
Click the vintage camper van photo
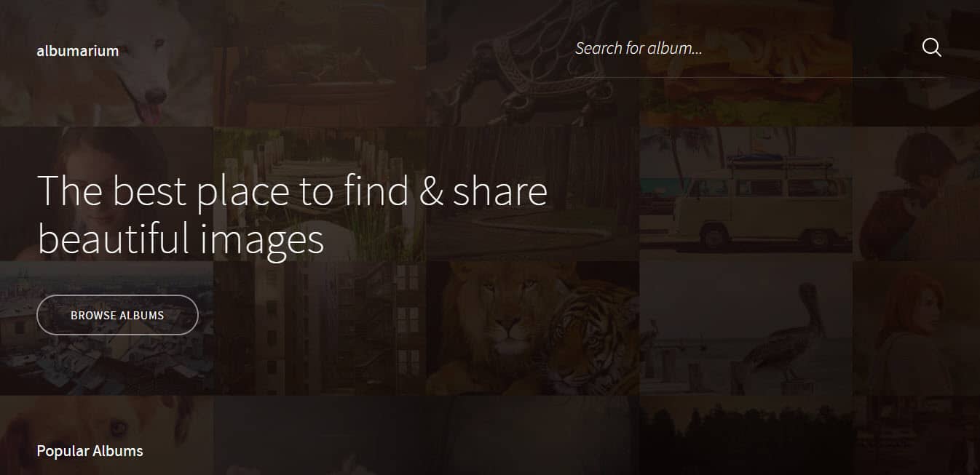746,194
